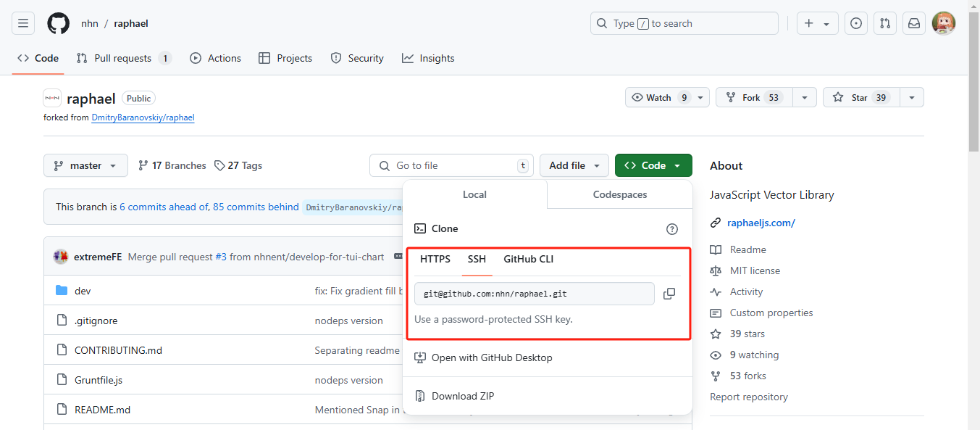Open the DmitryBaranovskiy/raphael fork source link
Viewport: 980px width, 430px height.
143,117
